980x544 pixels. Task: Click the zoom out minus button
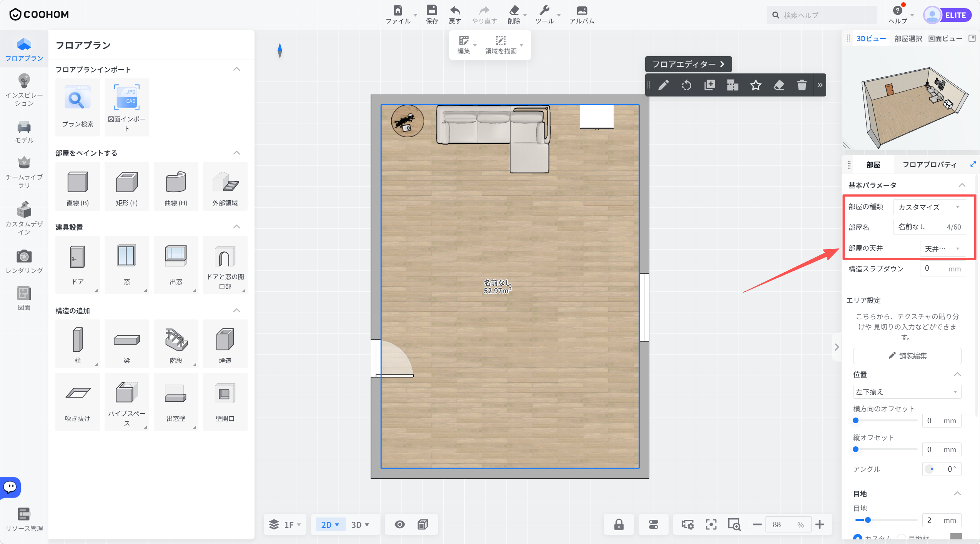pos(757,524)
